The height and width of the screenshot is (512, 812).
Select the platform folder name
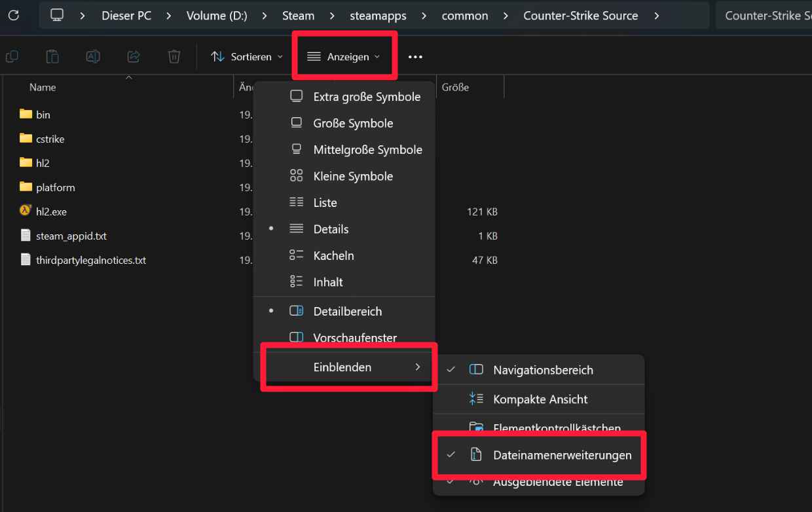tap(56, 187)
